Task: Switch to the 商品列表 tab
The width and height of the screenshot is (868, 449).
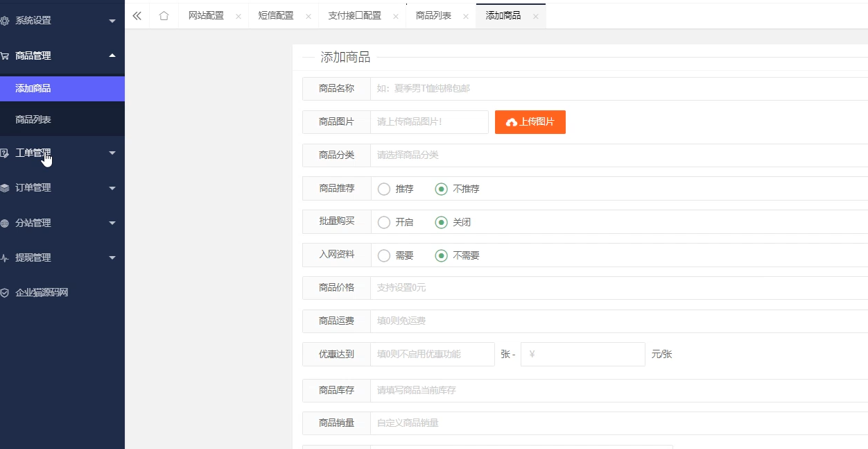Action: (434, 15)
